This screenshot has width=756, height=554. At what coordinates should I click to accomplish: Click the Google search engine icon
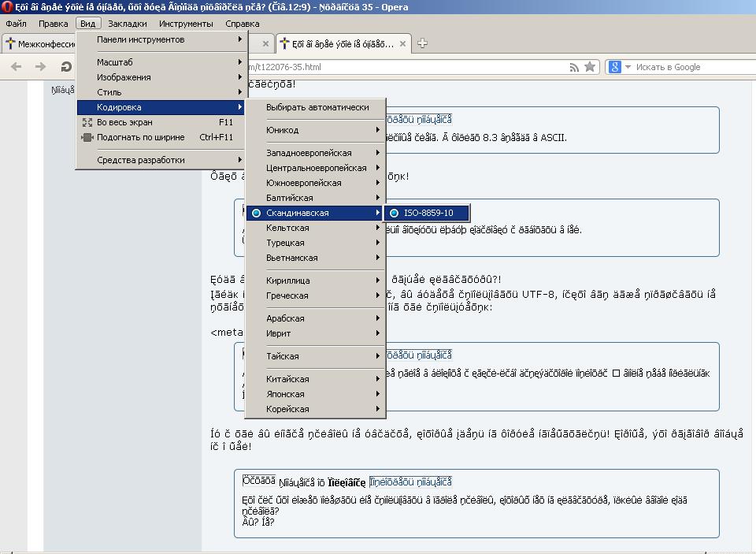click(x=615, y=67)
